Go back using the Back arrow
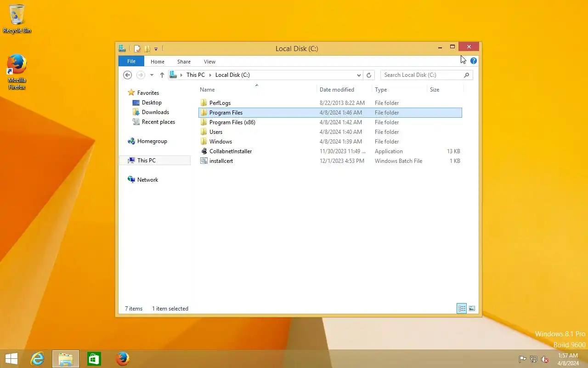588x368 pixels. 128,75
